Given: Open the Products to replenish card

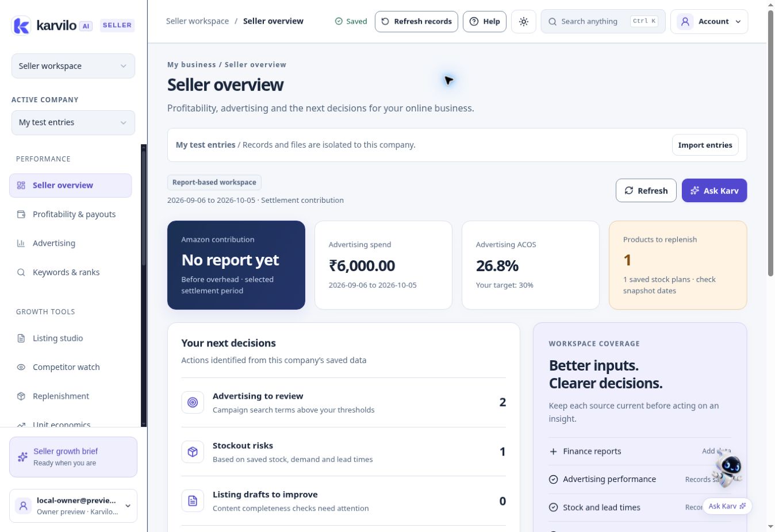Looking at the screenshot, I should [678, 265].
